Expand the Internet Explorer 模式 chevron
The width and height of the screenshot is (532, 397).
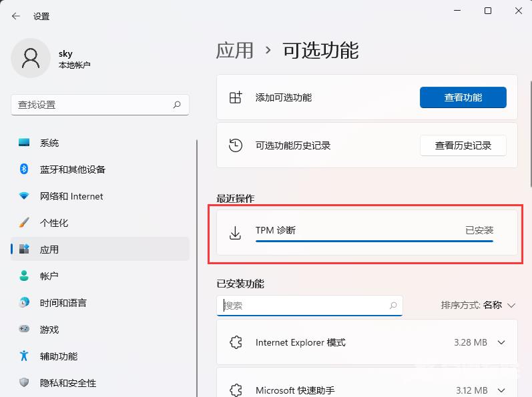pyautogui.click(x=501, y=342)
